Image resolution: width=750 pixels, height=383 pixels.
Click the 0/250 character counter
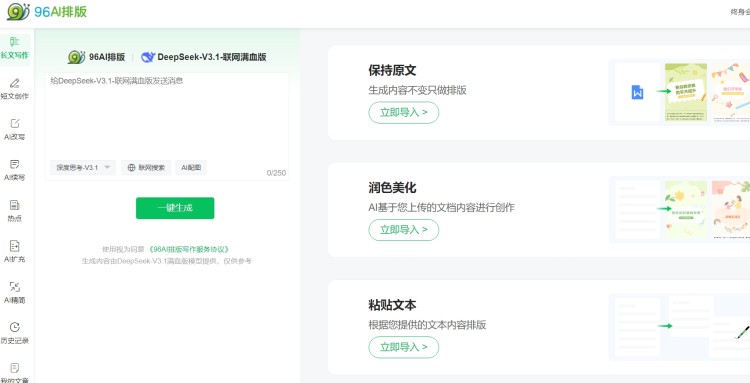[276, 173]
